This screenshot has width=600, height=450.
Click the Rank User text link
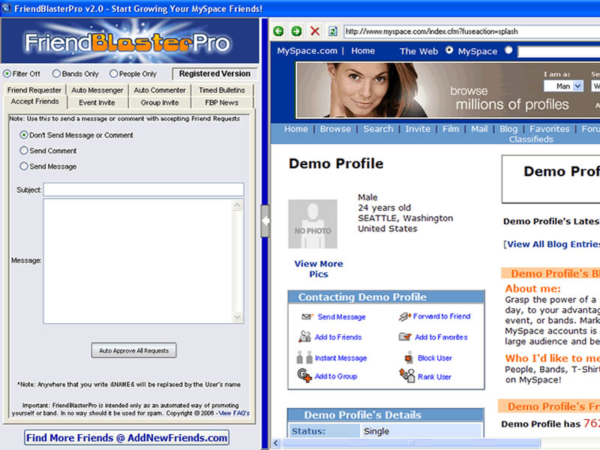tap(434, 377)
